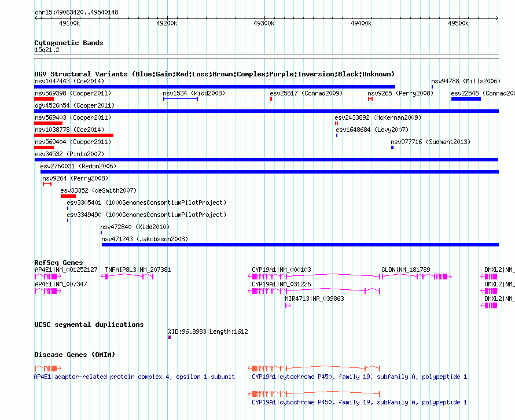515x420 pixels.
Task: Click the esv1648684 (Levy2007) label
Action: click(x=372, y=130)
